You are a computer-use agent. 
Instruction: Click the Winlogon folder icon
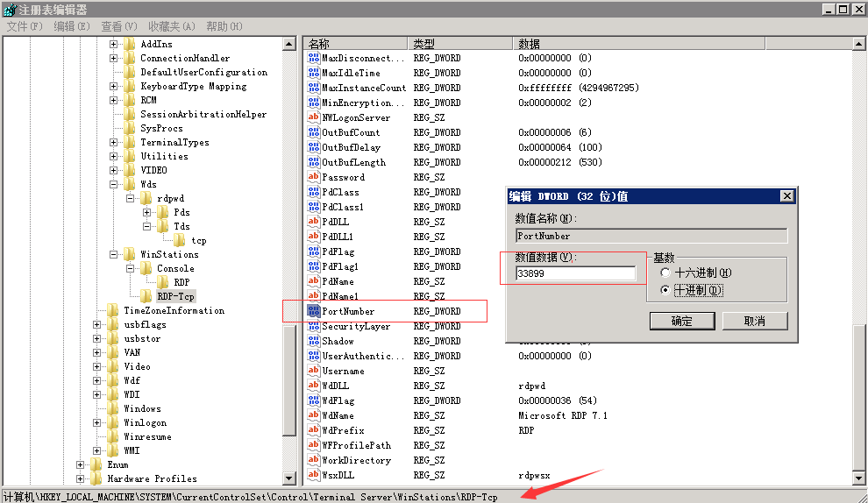click(113, 422)
